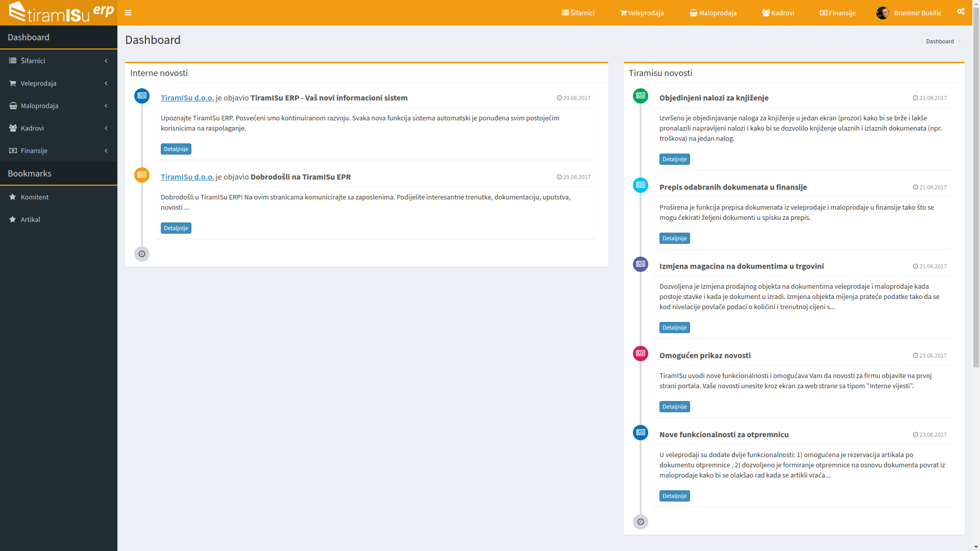Click the Dashboard breadcrumb link
The image size is (980, 551).
tap(940, 41)
